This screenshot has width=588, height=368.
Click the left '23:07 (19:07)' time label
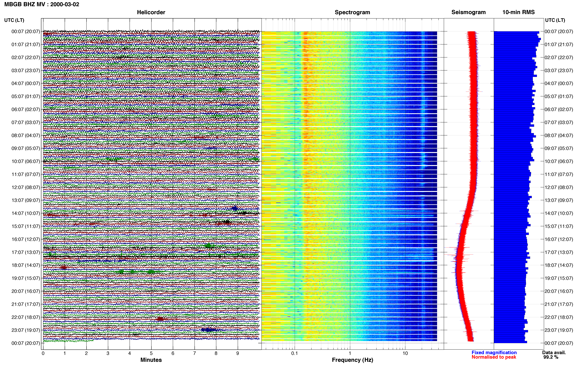point(26,330)
